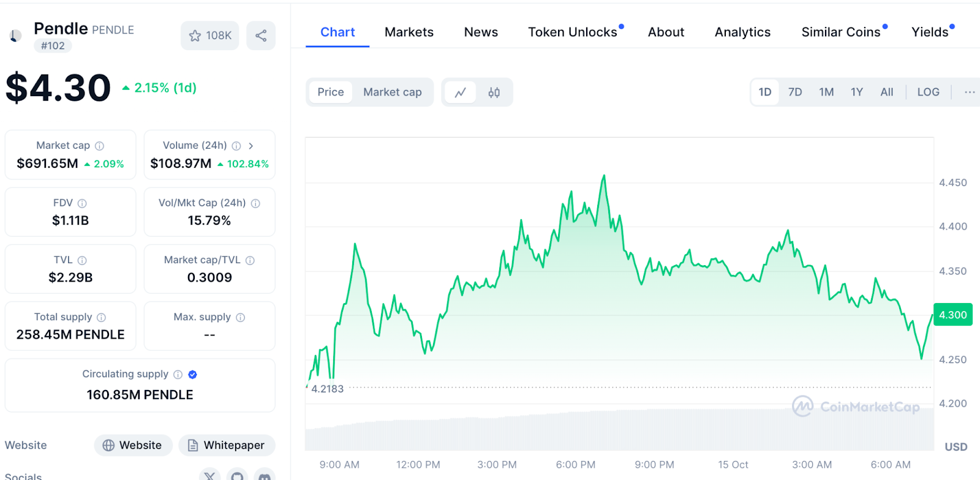Image resolution: width=980 pixels, height=480 pixels.
Task: Click the $1.11B FDV value
Action: [70, 220]
